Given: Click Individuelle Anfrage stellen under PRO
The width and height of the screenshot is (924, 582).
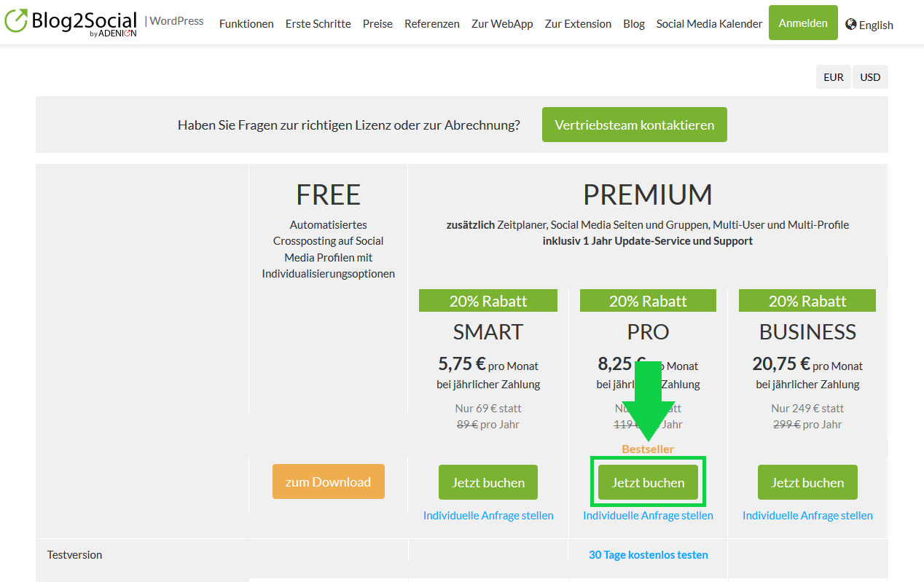Looking at the screenshot, I should coord(648,515).
